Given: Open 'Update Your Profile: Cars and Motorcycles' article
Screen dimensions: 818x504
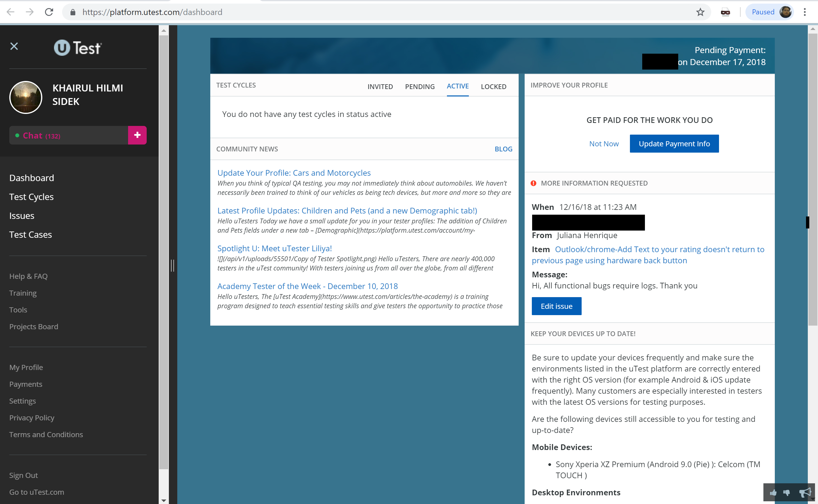Looking at the screenshot, I should pyautogui.click(x=294, y=173).
